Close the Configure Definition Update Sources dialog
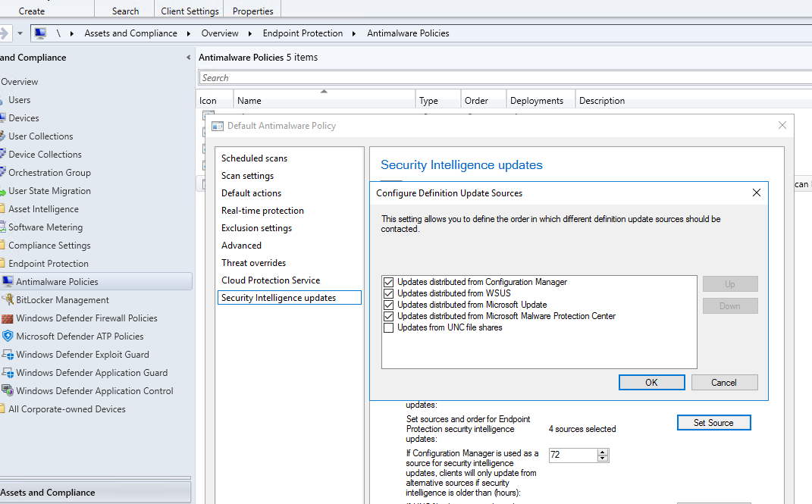Viewport: 812px width, 504px height. click(756, 193)
